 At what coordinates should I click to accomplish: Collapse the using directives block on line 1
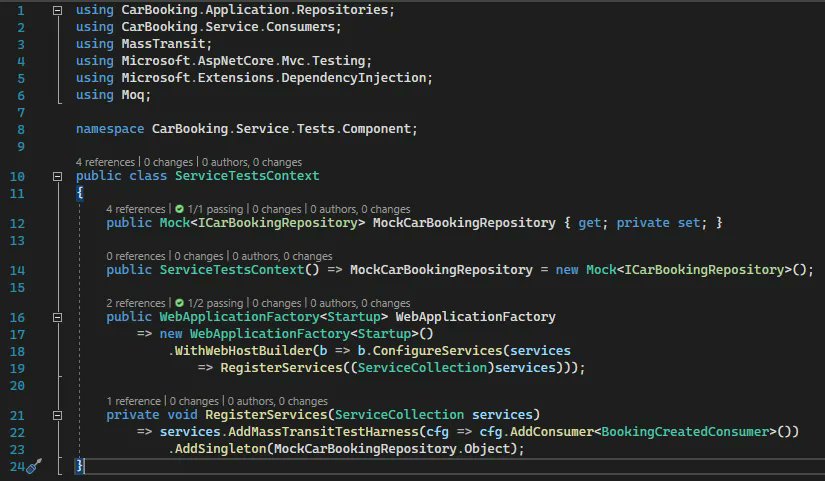57,10
